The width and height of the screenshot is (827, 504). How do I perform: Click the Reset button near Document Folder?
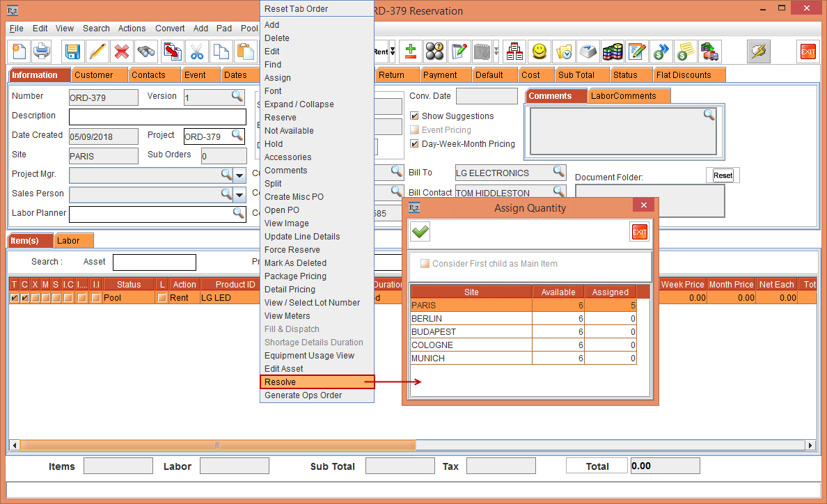tap(723, 175)
